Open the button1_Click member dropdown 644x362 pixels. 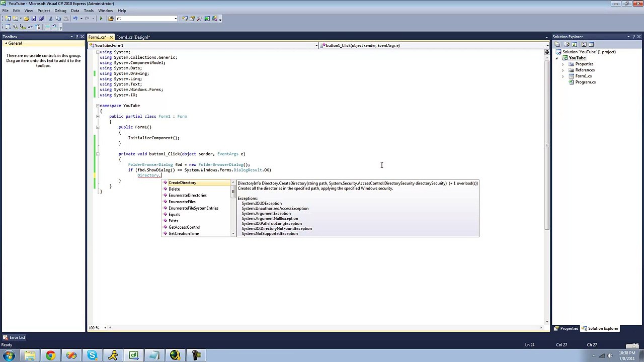pyautogui.click(x=547, y=46)
